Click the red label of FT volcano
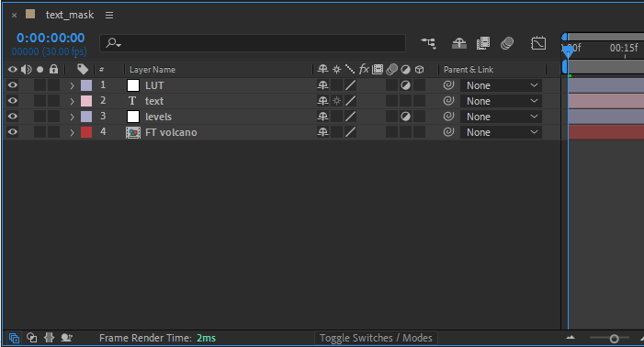The height and width of the screenshot is (347, 644). (x=86, y=132)
